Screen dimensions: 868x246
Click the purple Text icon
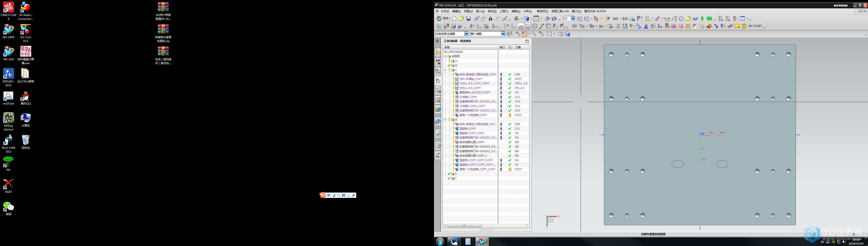click(x=730, y=26)
